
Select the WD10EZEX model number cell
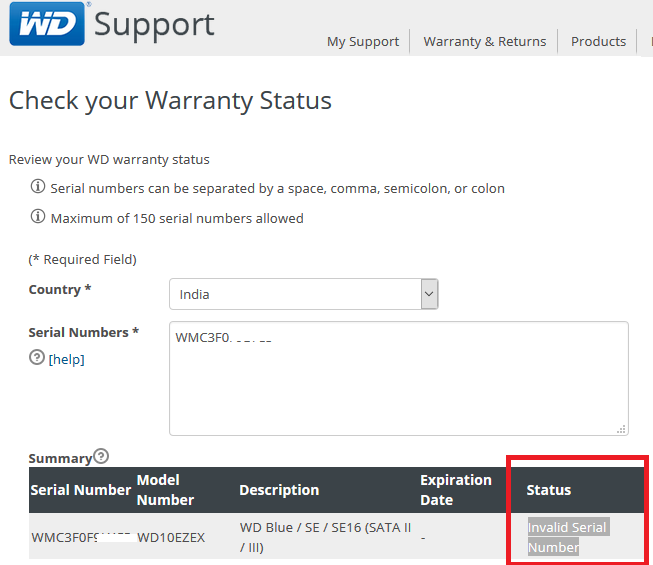point(171,537)
